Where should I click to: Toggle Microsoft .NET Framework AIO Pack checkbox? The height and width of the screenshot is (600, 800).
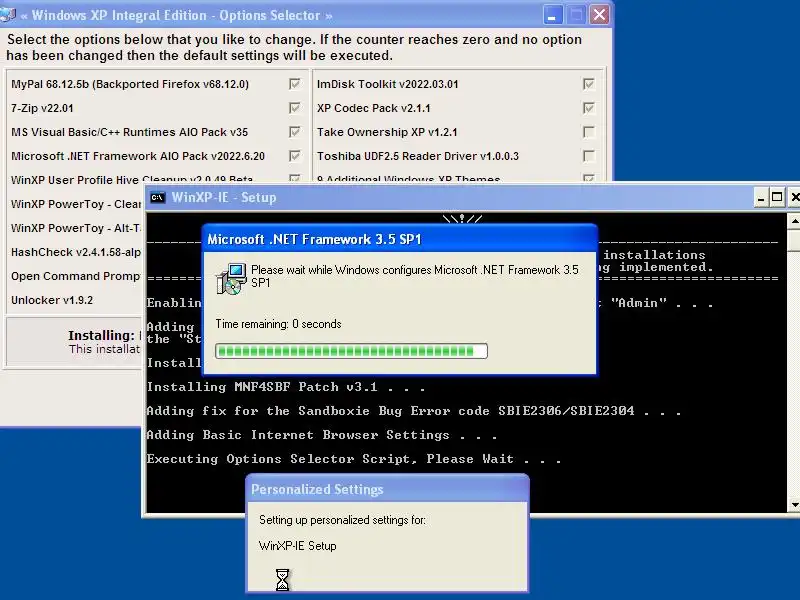pyautogui.click(x=295, y=156)
